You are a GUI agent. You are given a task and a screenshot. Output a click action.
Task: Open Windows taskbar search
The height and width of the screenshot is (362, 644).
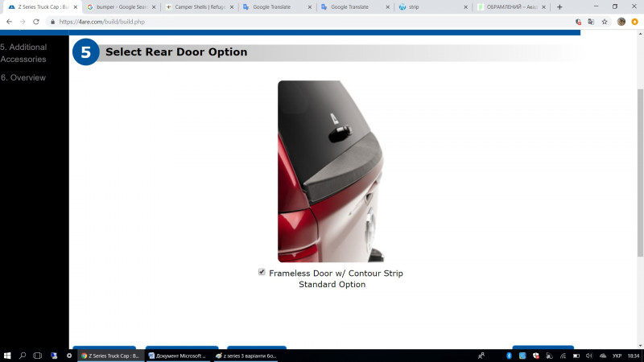tap(23, 356)
